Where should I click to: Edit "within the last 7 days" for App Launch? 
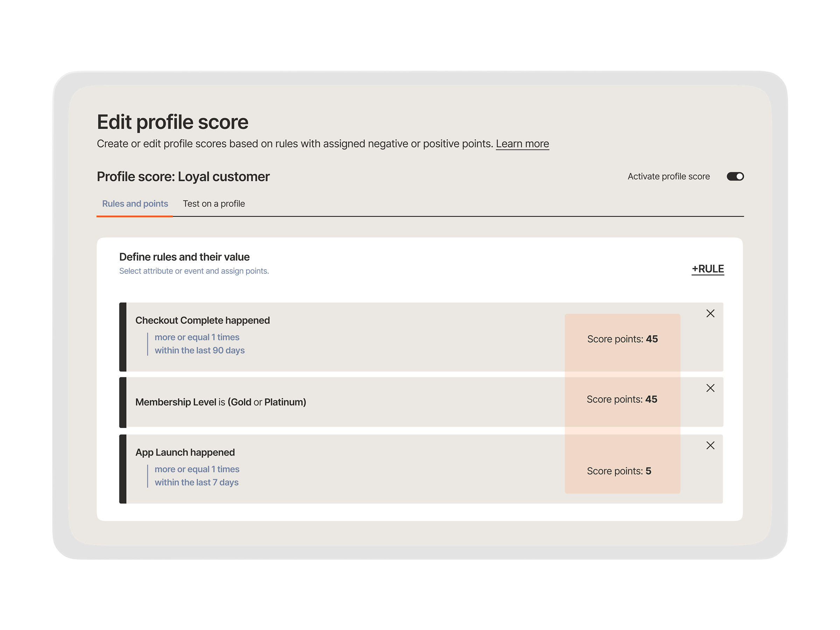[x=196, y=482]
